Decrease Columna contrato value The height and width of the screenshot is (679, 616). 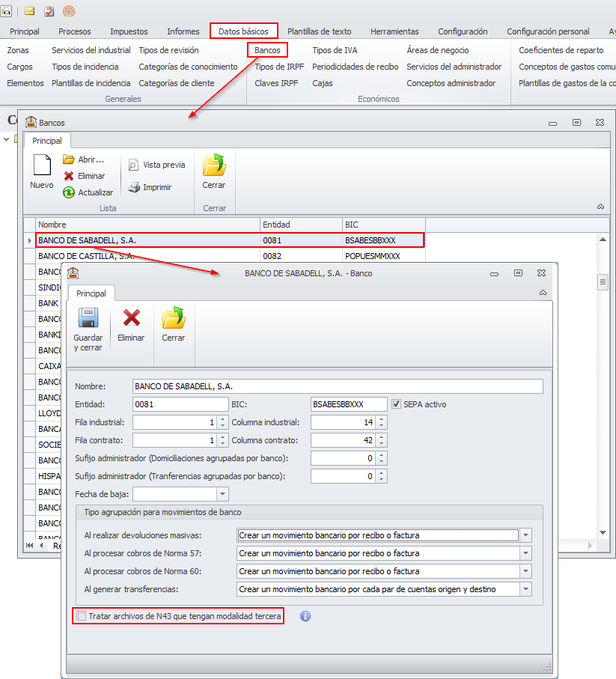tap(382, 443)
